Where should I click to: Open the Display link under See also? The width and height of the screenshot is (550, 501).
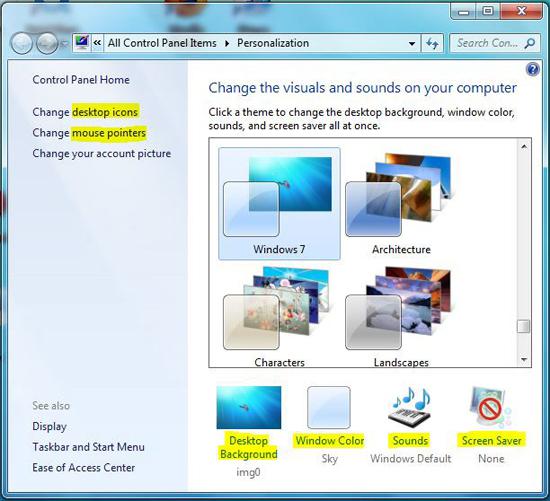pyautogui.click(x=49, y=426)
